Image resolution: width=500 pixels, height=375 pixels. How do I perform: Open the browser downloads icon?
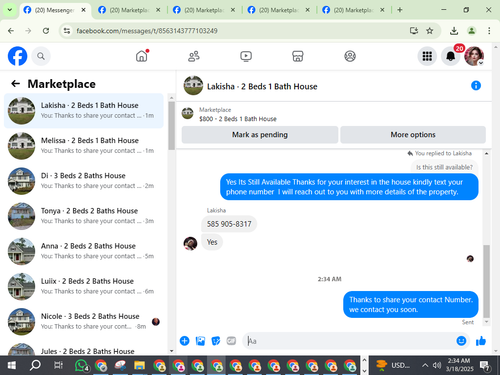point(454,31)
